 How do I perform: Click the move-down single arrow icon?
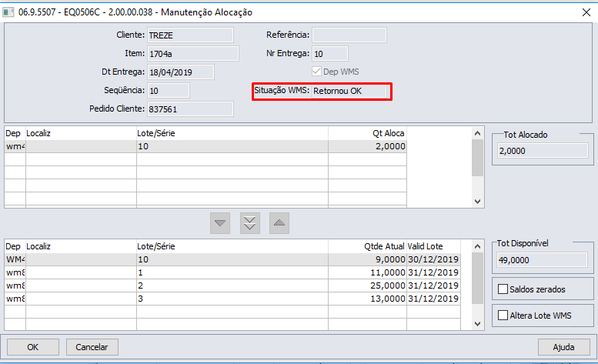220,223
